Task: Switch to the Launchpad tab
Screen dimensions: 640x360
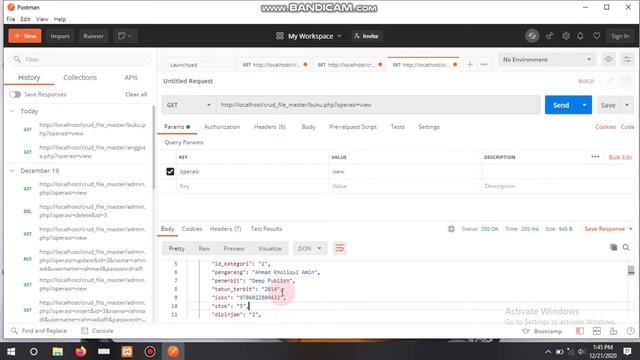Action: 184,65
